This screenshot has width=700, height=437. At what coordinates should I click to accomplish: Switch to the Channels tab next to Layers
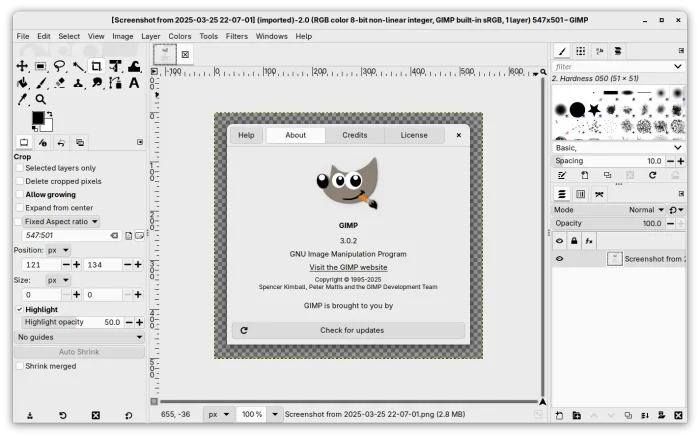click(580, 194)
